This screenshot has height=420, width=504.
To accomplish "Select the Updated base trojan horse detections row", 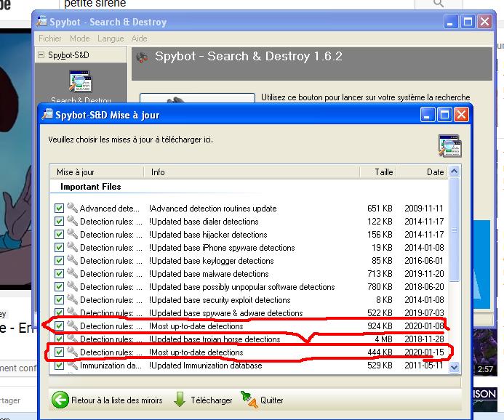I will click(249, 339).
